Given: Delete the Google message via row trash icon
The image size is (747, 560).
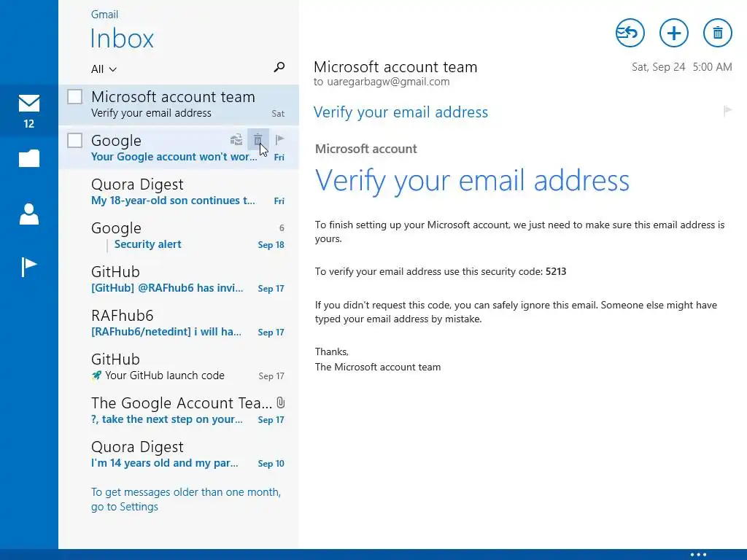Looking at the screenshot, I should pyautogui.click(x=258, y=139).
